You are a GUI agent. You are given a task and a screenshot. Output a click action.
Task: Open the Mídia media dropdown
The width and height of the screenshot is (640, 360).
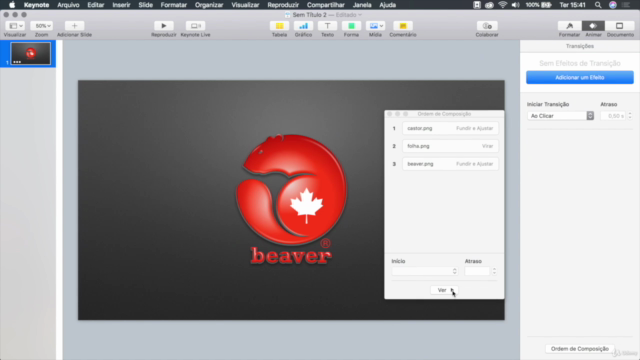click(x=375, y=26)
